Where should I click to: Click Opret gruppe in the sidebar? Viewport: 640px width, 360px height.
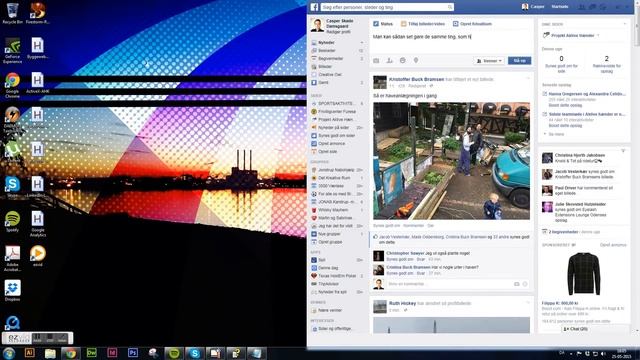click(330, 242)
